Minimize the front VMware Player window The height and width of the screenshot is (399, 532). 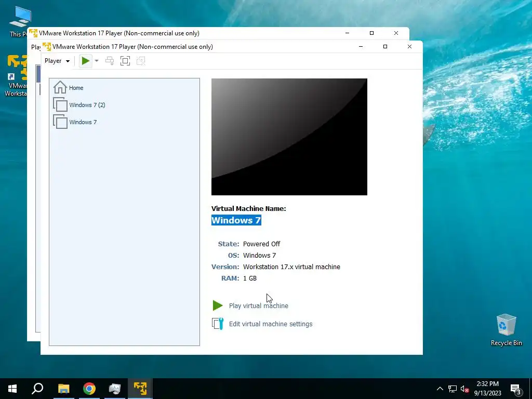point(361,46)
